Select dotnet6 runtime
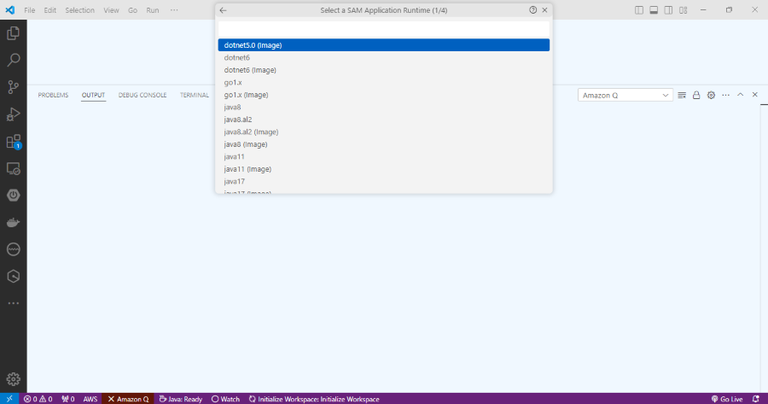 (384, 57)
